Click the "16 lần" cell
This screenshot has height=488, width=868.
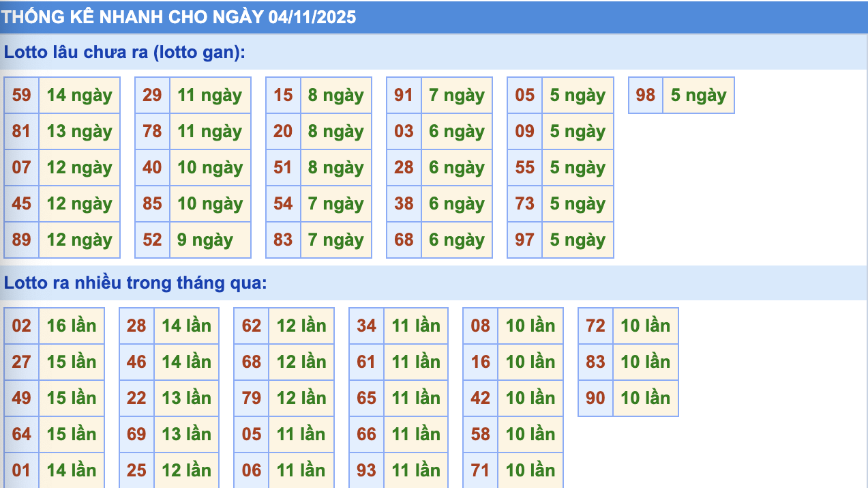[72, 326]
